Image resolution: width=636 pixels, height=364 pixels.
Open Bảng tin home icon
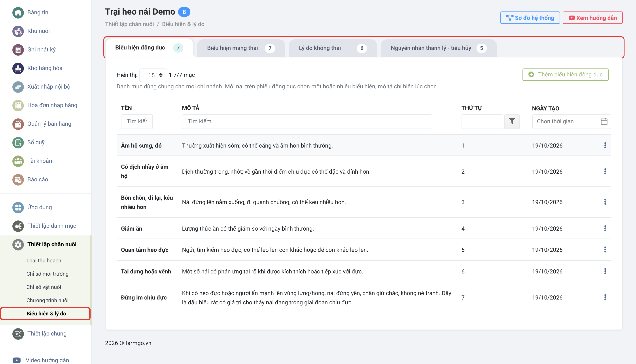point(18,13)
